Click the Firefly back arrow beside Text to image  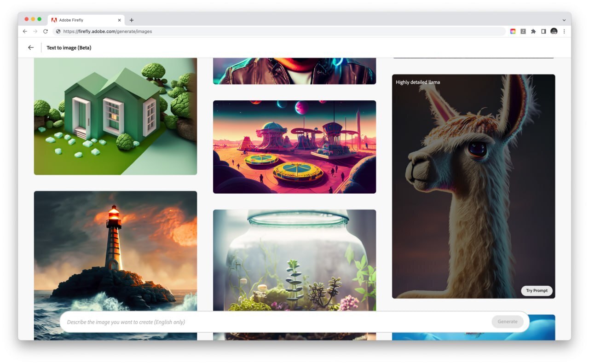coord(31,47)
